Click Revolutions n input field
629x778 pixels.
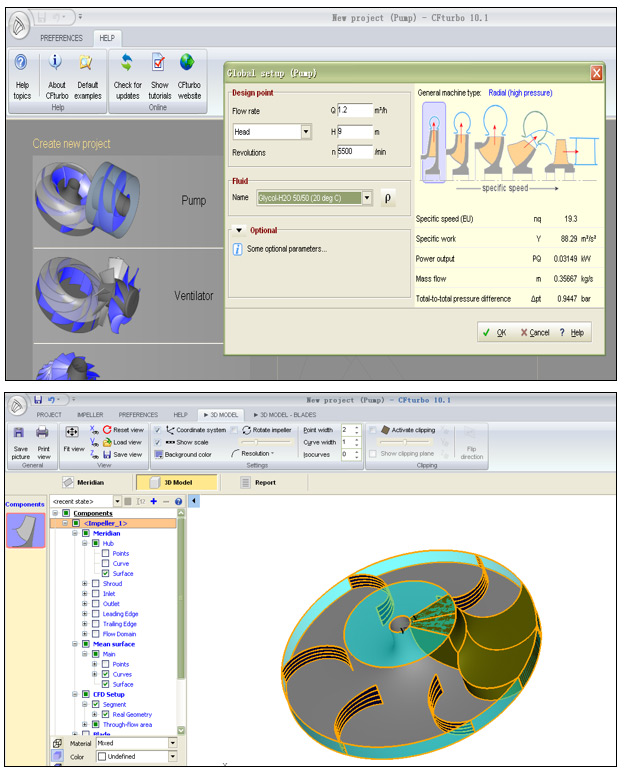[355, 152]
